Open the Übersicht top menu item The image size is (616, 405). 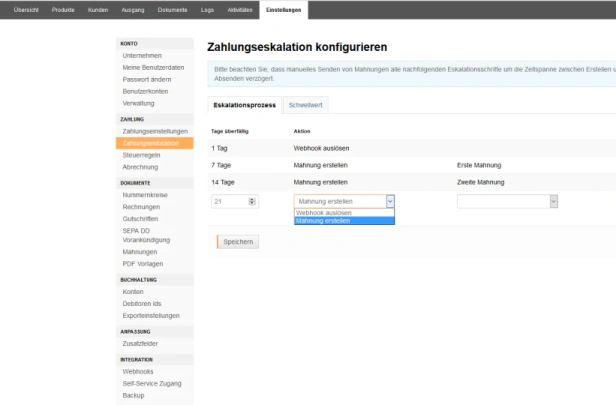[26, 10]
